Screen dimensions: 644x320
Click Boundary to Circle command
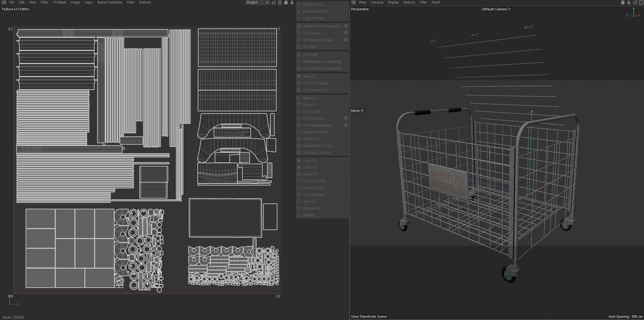[317, 146]
